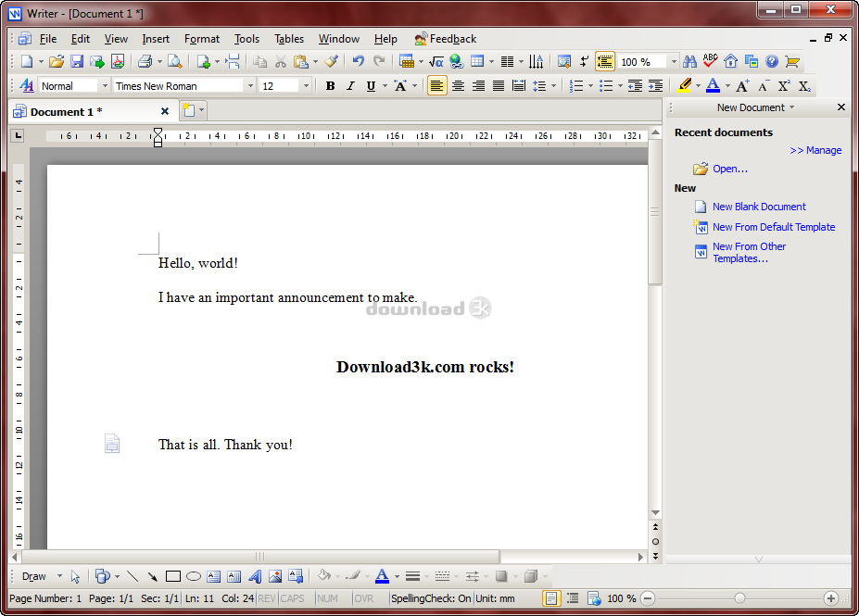
Task: Justify the paragraph text
Action: pos(499,86)
